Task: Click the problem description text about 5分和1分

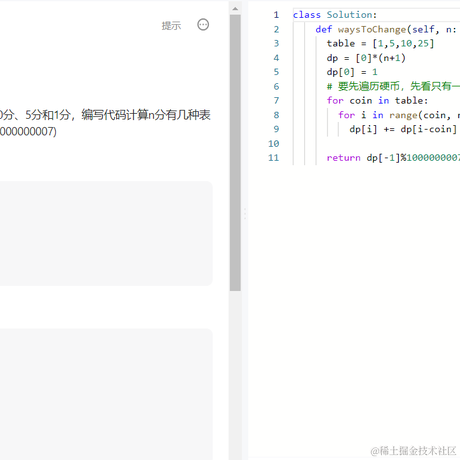Action: point(105,123)
